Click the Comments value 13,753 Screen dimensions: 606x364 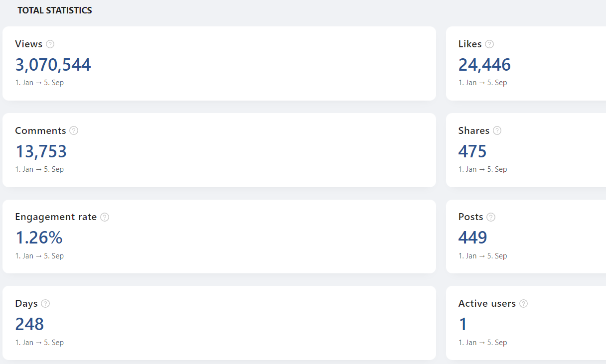41,152
